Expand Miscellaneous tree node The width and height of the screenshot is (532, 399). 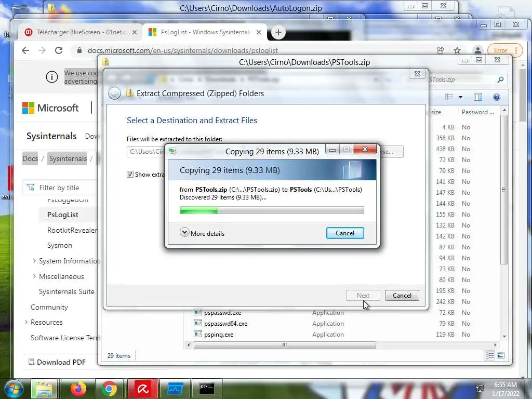point(34,276)
